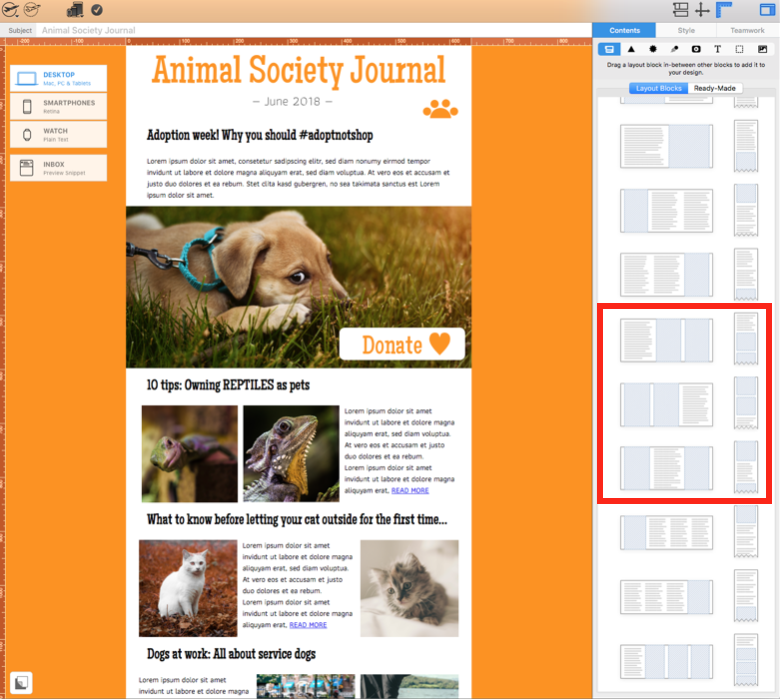Choose the Watch plain text preview
This screenshot has height=699, width=780.
[59, 134]
